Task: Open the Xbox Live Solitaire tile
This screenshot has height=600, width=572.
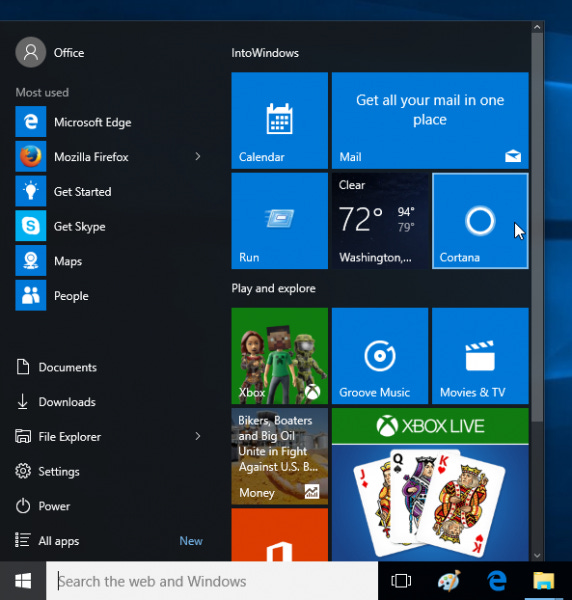Action: [x=430, y=484]
